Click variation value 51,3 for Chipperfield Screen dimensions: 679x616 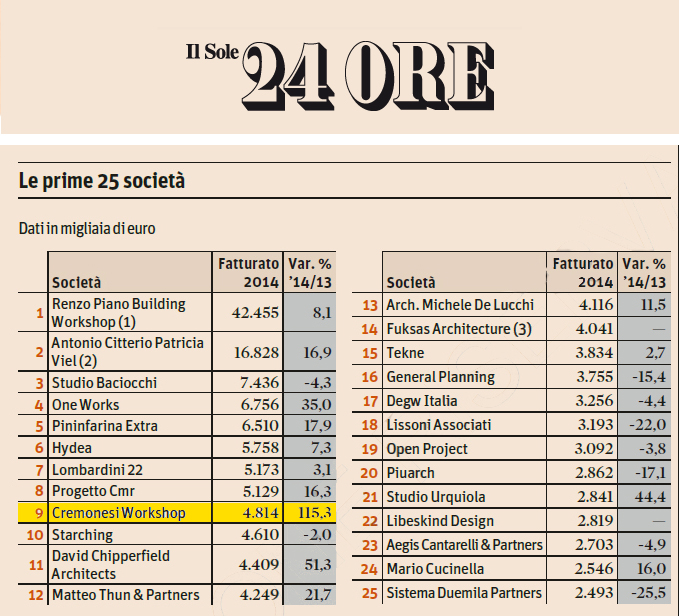[x=318, y=564]
